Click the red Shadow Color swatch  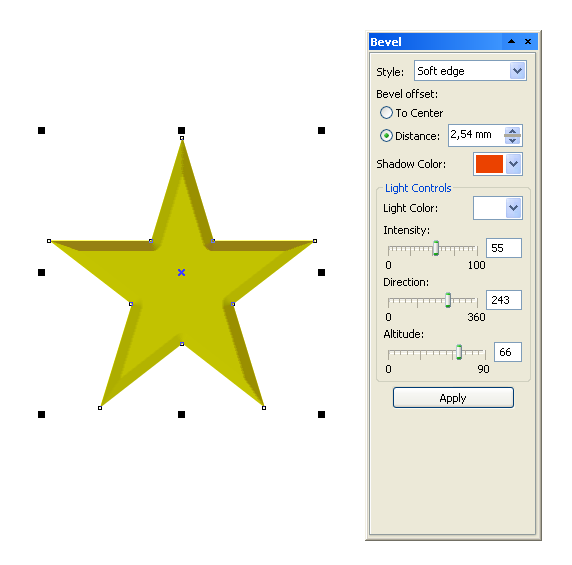[x=489, y=164]
